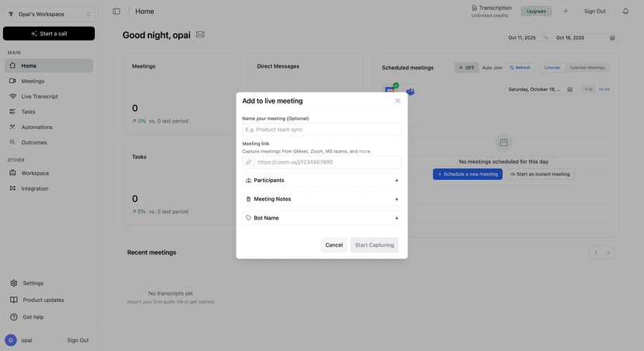
Task: Click the Google Calendar integration icon
Action: pos(390,90)
